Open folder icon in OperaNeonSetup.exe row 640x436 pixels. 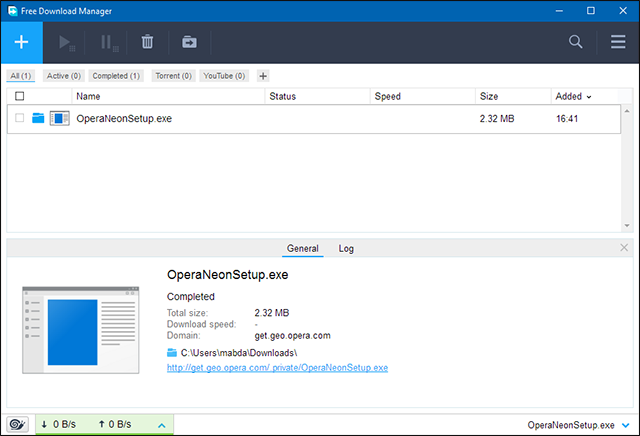[x=38, y=118]
